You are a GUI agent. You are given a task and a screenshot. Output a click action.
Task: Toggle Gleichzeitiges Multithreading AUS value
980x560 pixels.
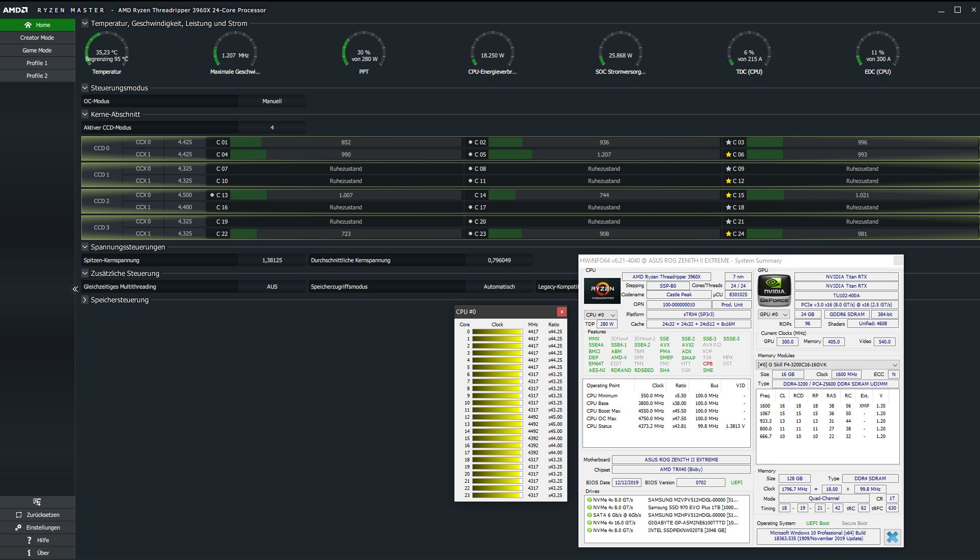click(x=272, y=287)
